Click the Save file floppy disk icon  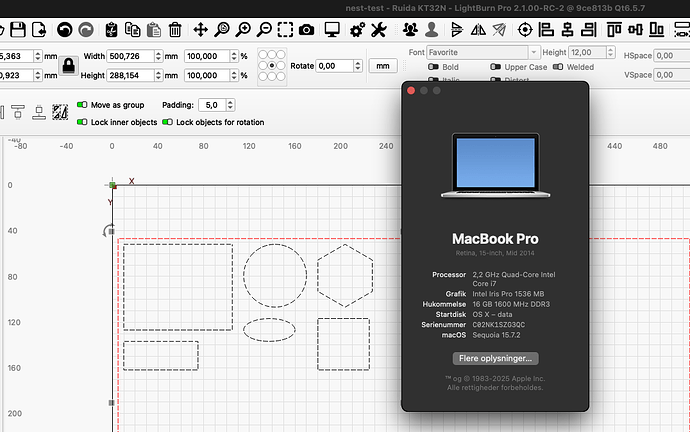(15, 30)
